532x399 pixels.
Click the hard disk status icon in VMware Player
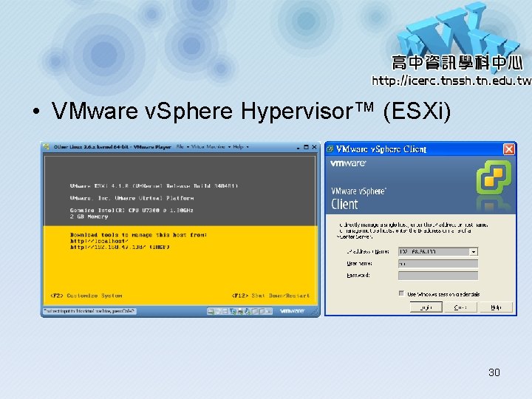tap(211, 311)
